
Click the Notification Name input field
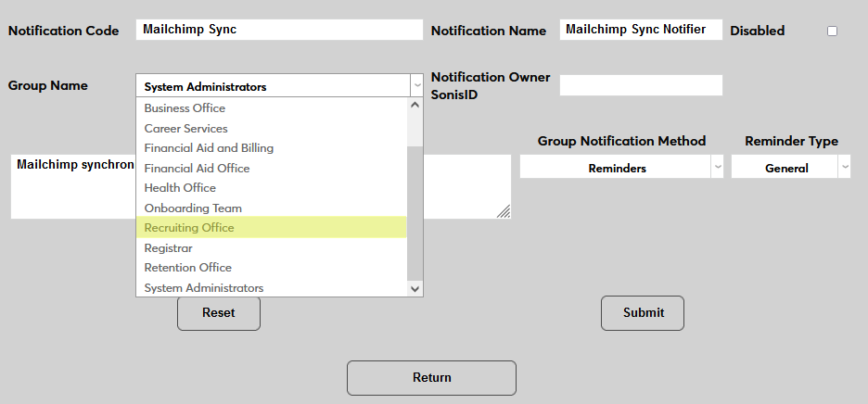click(641, 30)
